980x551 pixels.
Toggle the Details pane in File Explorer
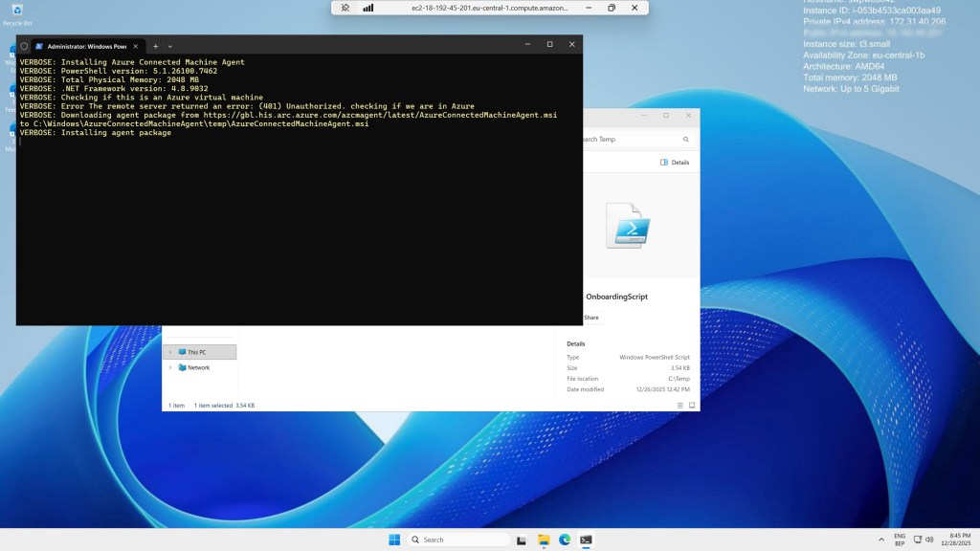click(675, 163)
